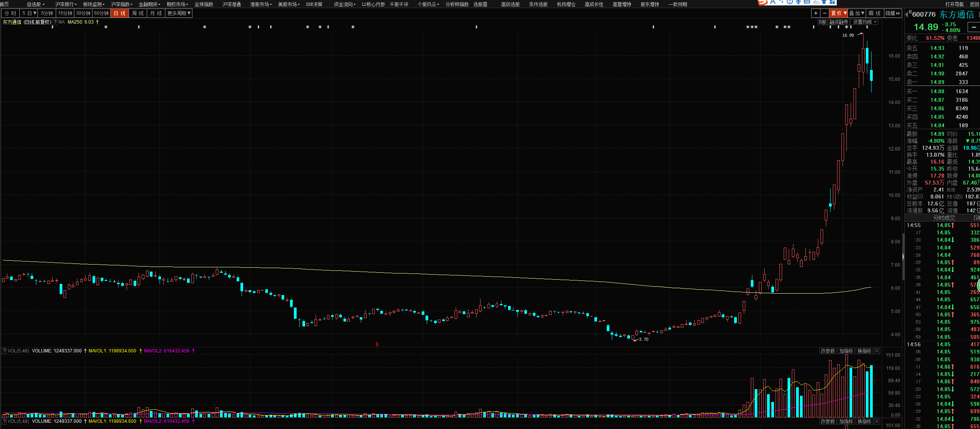Open DDE决策 from the top menu
980x429 pixels.
[314, 4]
